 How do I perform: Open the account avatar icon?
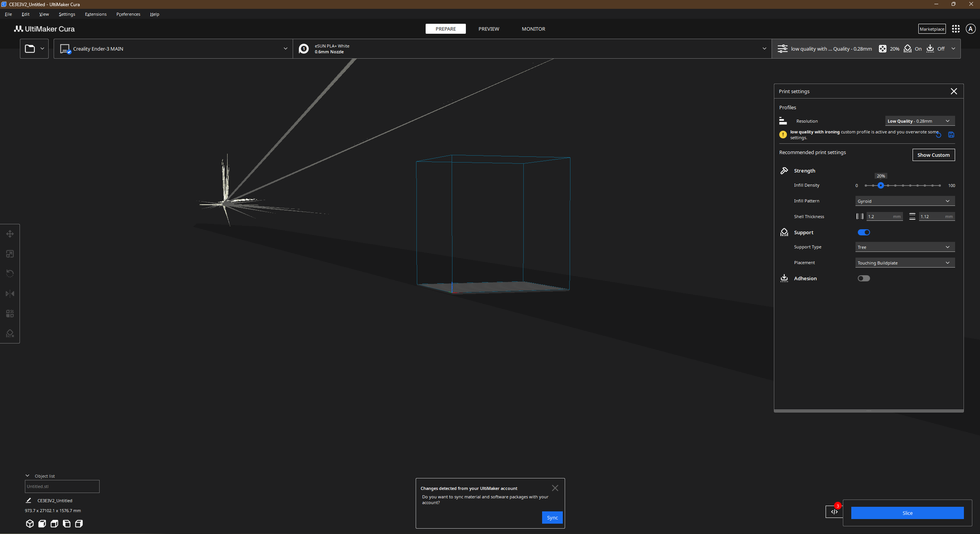[970, 29]
